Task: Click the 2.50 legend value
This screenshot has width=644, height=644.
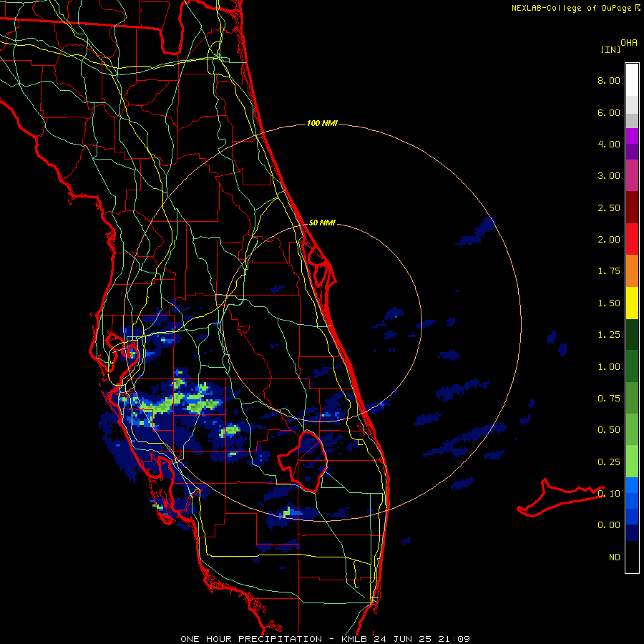Action: click(609, 208)
